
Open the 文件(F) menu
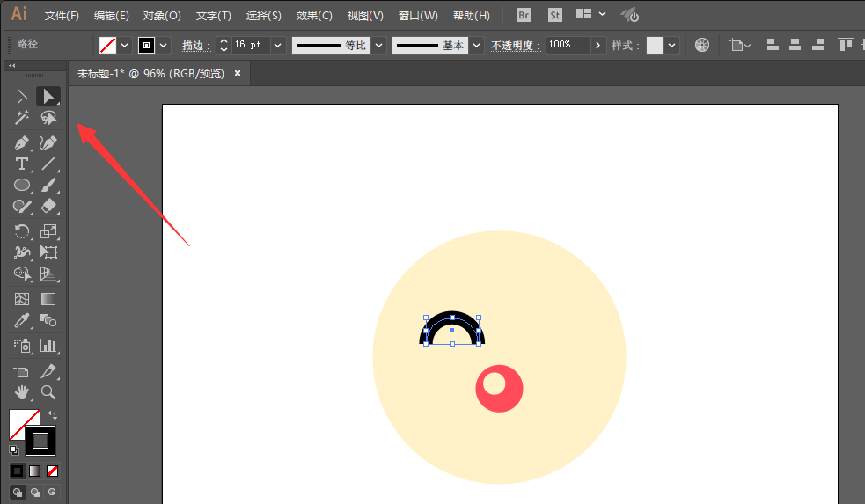coord(62,16)
